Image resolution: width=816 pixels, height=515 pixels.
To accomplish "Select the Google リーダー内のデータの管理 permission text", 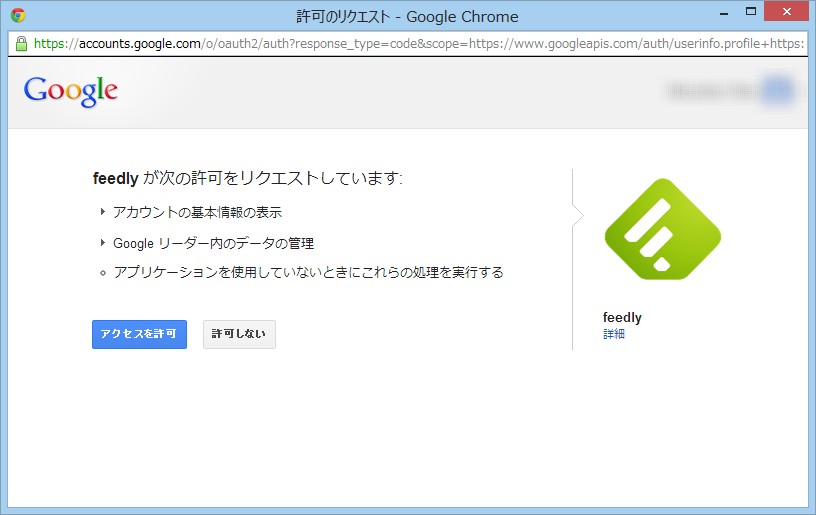I will click(x=220, y=242).
